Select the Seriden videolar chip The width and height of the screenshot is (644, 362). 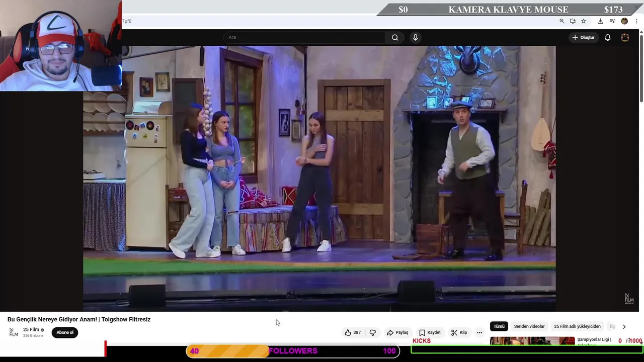point(529,326)
